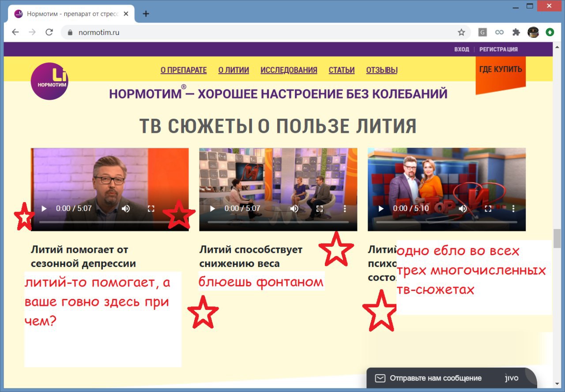Go back to the previous page
The height and width of the screenshot is (392, 565).
(15, 32)
